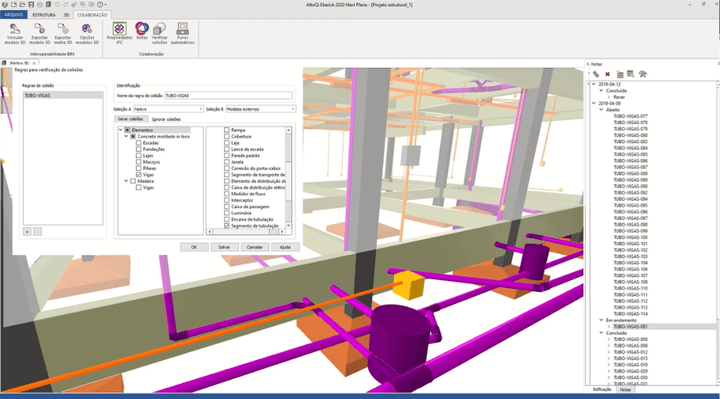Click the Salvar button
Screen dimensions: 720x399
click(x=224, y=247)
